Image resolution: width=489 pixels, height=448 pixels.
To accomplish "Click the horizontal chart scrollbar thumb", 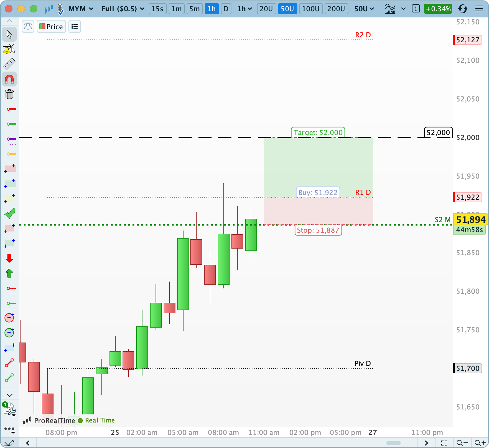I will 394,443.
